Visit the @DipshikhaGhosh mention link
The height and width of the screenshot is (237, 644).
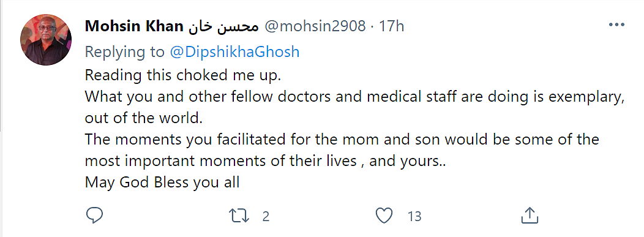click(x=234, y=52)
